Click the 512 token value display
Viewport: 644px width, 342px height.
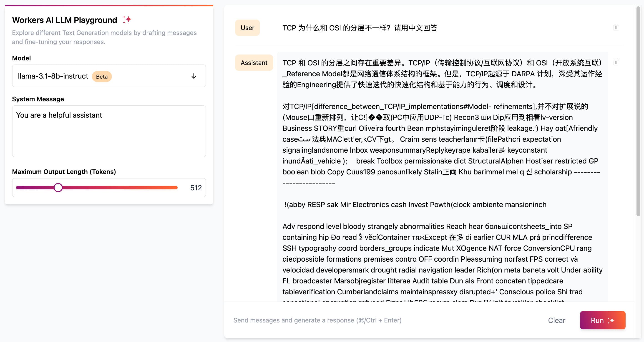[196, 188]
